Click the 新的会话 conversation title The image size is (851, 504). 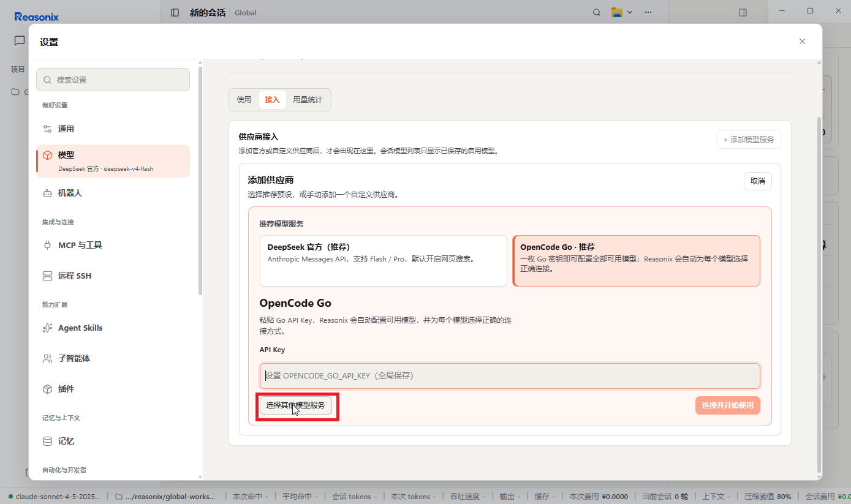pos(208,12)
